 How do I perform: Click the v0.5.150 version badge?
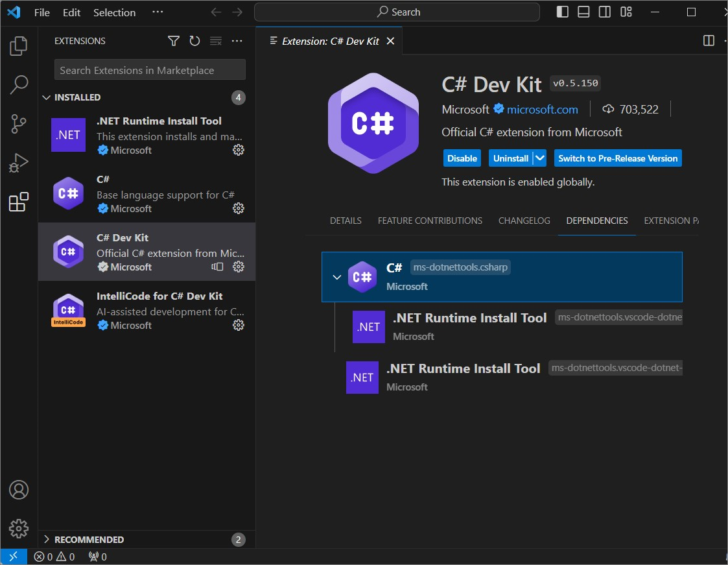click(x=575, y=83)
